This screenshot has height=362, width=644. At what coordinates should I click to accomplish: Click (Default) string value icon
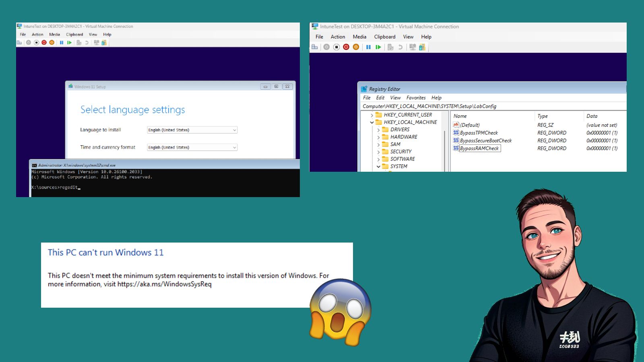tap(456, 125)
